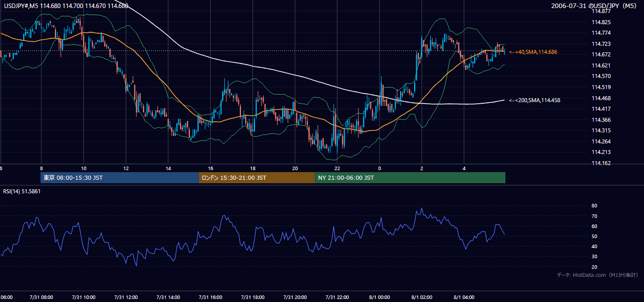The height and width of the screenshot is (302, 644).
Task: Click price axis label 114.366
Action: [x=601, y=120]
